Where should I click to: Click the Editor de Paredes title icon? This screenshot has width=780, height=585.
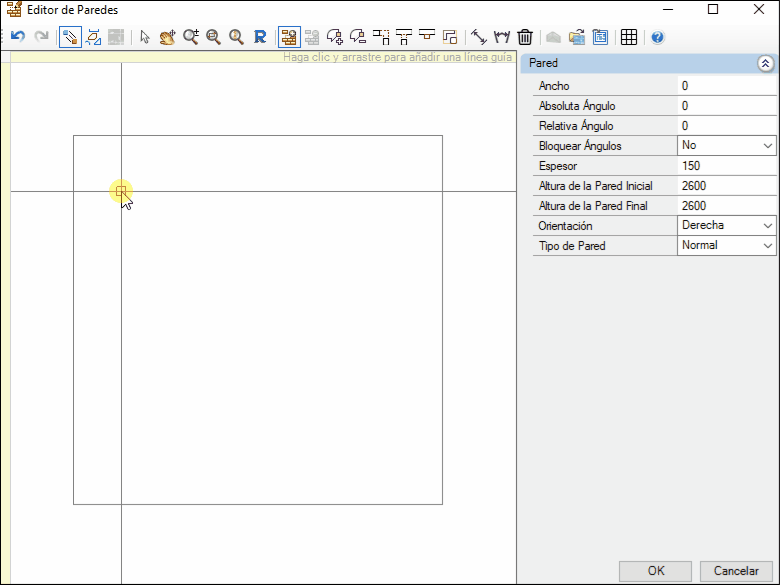[x=14, y=9]
